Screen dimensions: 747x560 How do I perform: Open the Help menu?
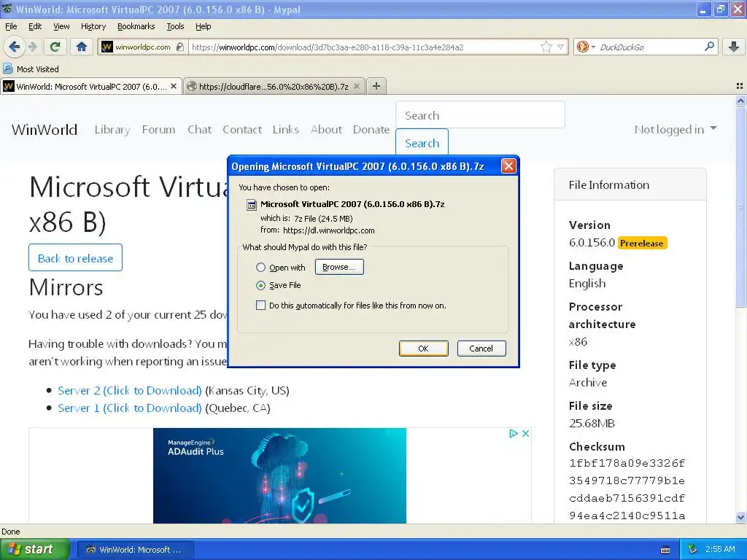coord(203,26)
